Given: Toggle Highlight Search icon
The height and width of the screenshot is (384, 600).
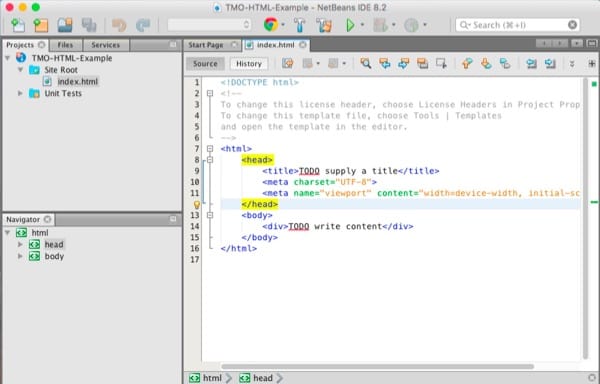Looking at the screenshot, I should click(422, 63).
